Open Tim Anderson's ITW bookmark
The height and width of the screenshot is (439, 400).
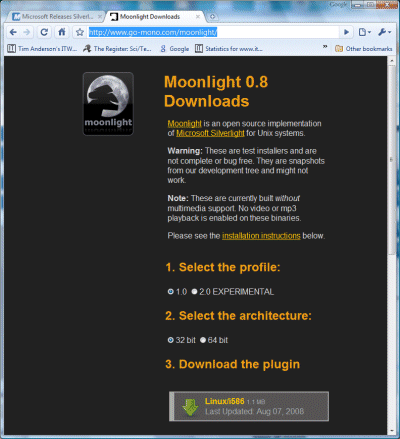click(x=42, y=49)
